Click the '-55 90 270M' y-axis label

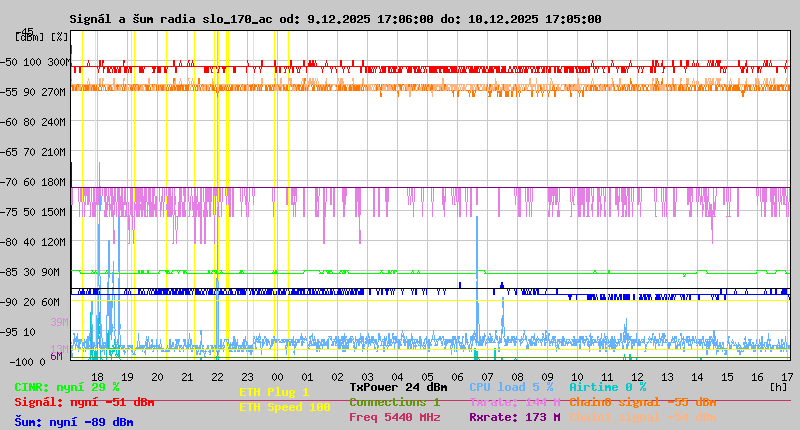[x=33, y=92]
